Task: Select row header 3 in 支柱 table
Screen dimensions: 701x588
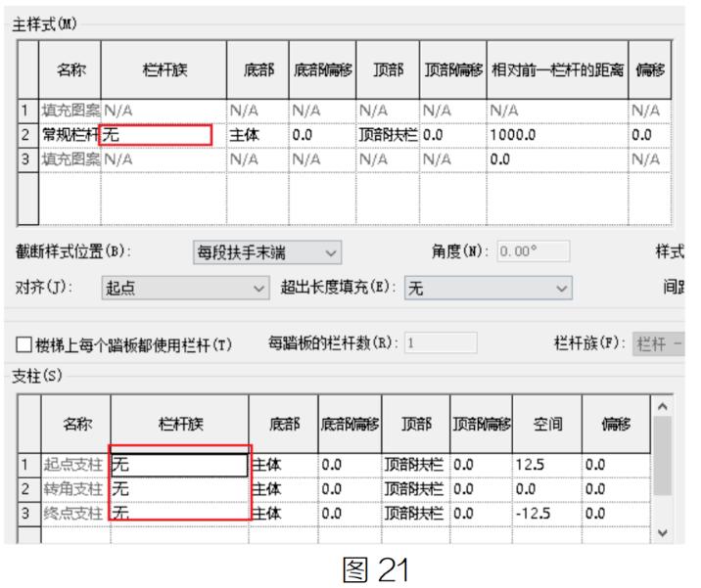Action: click(x=29, y=514)
